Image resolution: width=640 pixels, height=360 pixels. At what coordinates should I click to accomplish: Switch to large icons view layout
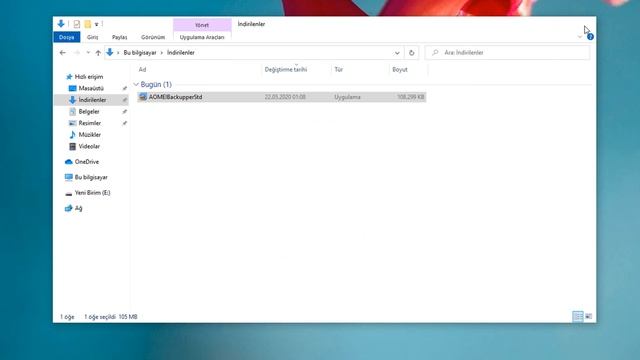(589, 316)
